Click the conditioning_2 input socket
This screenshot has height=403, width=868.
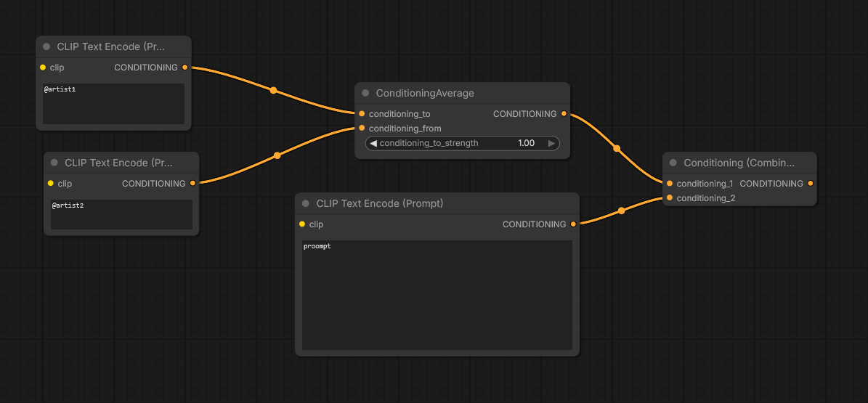tap(670, 198)
